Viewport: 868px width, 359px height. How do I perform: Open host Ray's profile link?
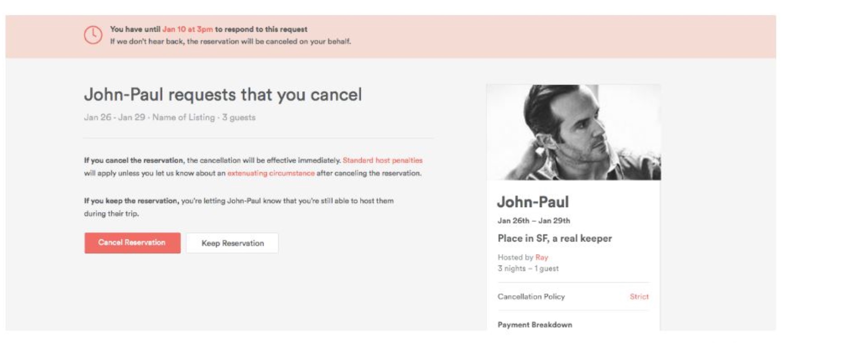541,257
